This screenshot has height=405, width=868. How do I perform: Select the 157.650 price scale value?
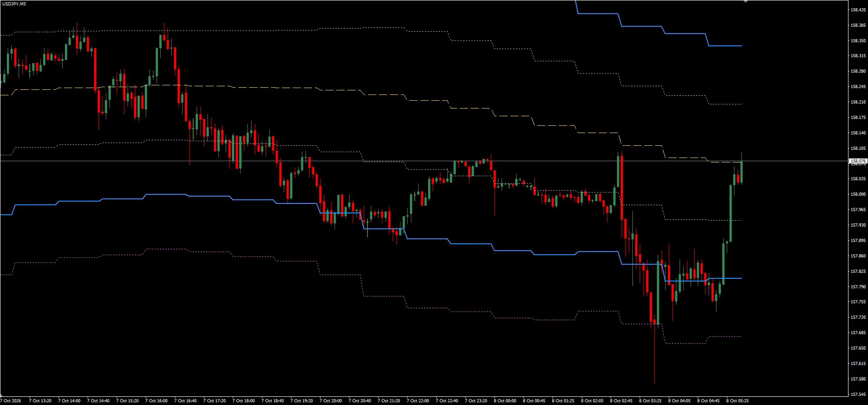(x=858, y=348)
